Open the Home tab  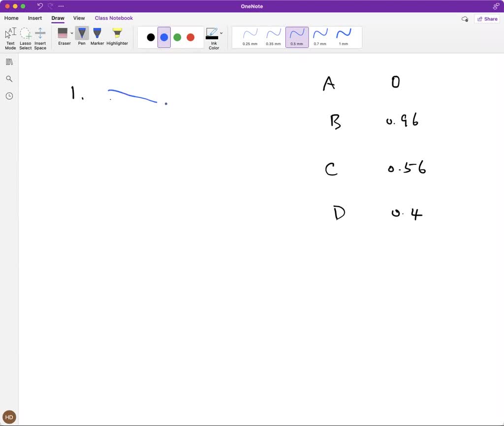pyautogui.click(x=11, y=18)
